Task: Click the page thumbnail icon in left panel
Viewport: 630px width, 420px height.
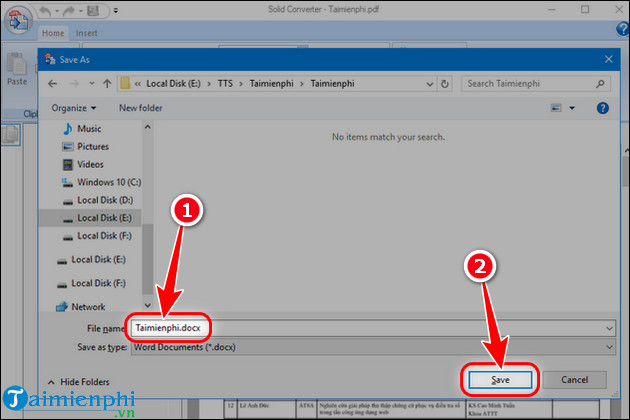Action: [11, 135]
